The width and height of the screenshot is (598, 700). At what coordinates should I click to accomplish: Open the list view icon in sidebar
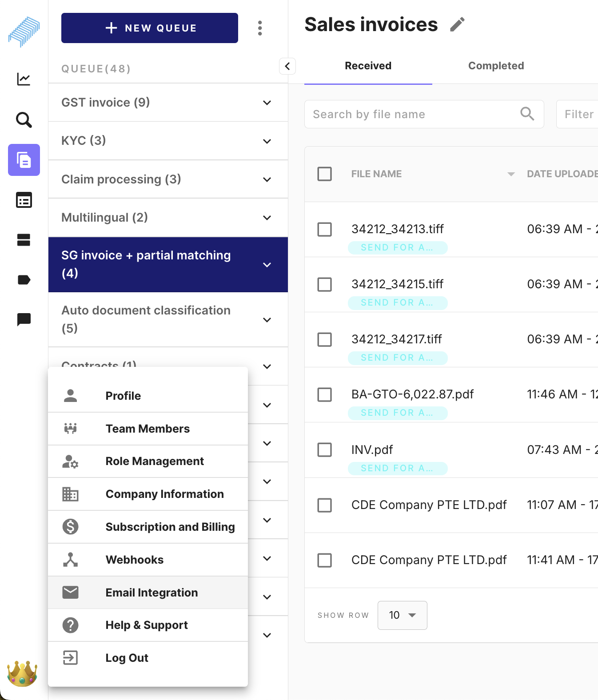24,200
